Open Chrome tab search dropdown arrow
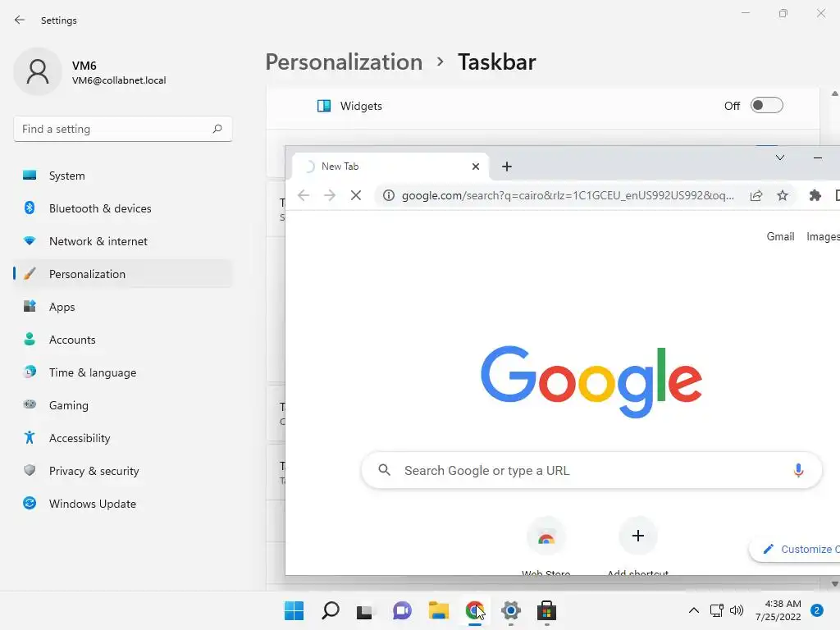840x630 pixels. pos(780,157)
